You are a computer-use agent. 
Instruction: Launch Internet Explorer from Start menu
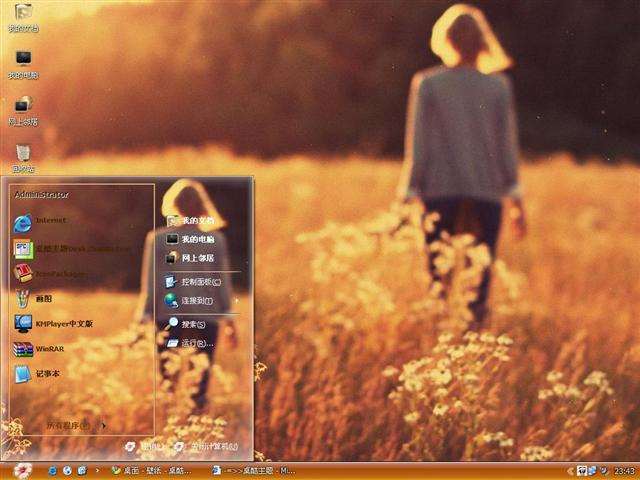coord(39,222)
